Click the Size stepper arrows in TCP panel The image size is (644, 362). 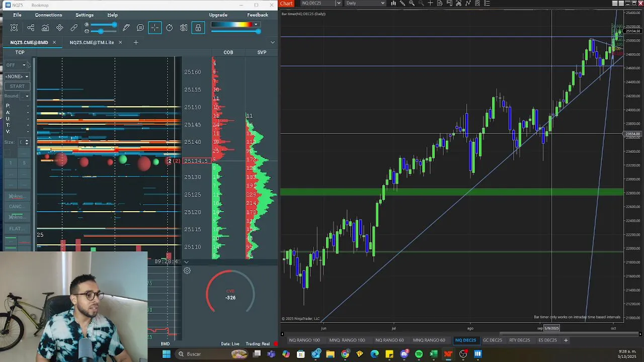click(x=27, y=142)
